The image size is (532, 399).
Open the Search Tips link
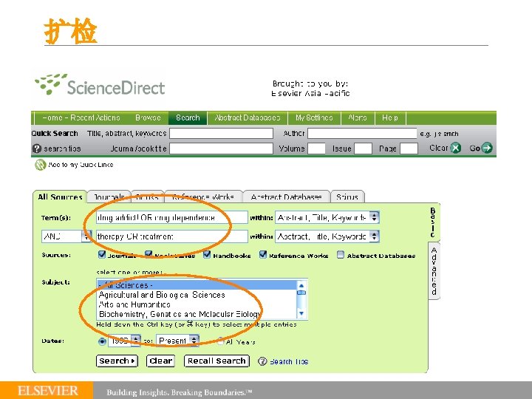[x=289, y=361]
